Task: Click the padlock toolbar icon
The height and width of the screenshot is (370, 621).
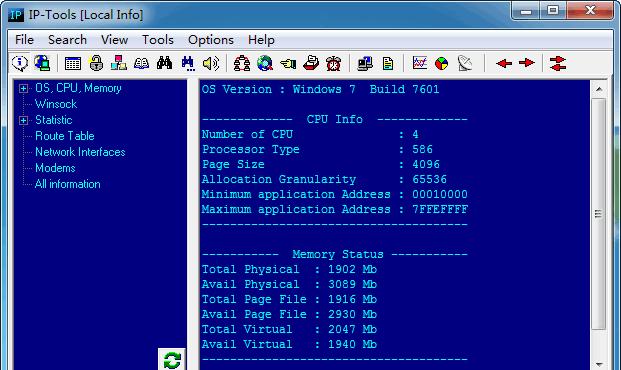Action: [96, 63]
